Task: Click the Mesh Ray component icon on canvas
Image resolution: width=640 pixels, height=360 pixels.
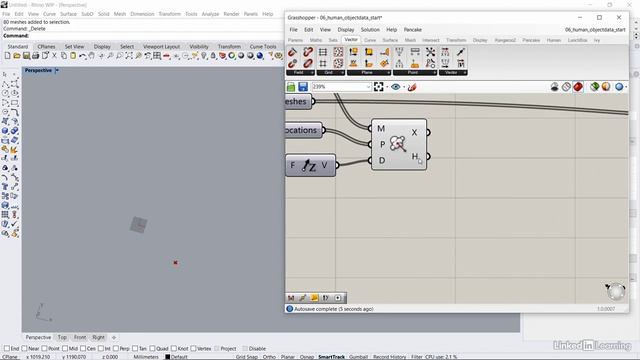Action: [398, 144]
